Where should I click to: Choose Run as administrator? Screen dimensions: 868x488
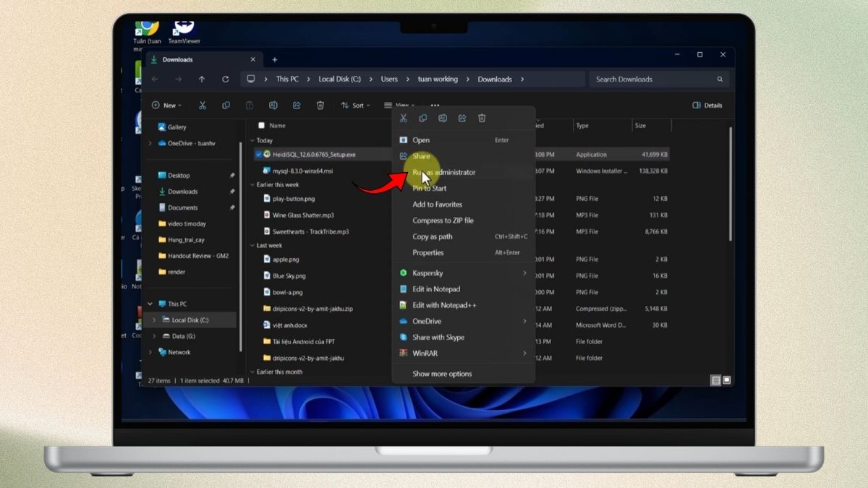pyautogui.click(x=463, y=172)
